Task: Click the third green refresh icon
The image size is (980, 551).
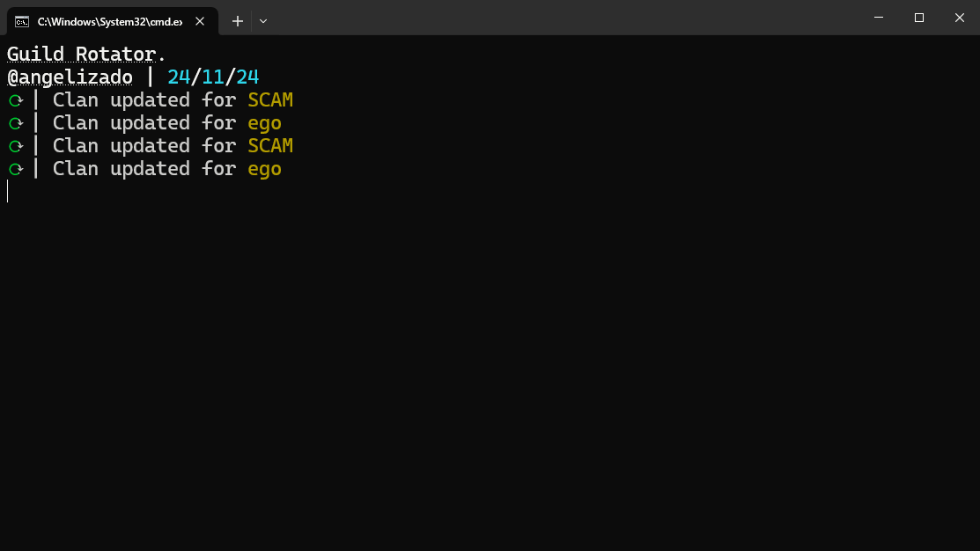Action: click(15, 146)
